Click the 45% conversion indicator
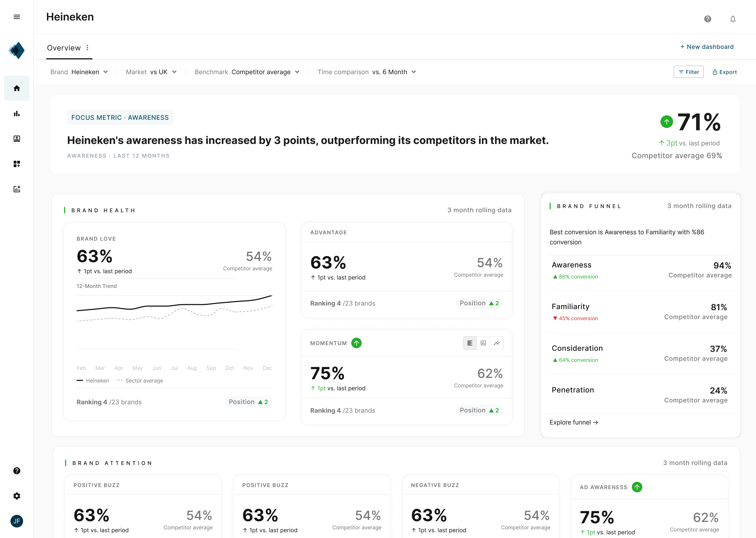 point(575,318)
